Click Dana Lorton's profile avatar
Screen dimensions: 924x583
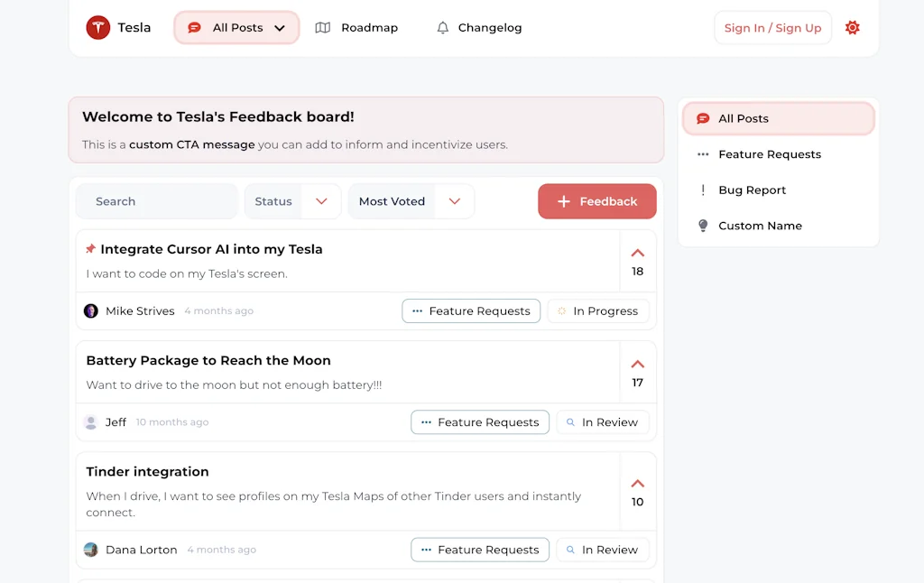click(91, 550)
